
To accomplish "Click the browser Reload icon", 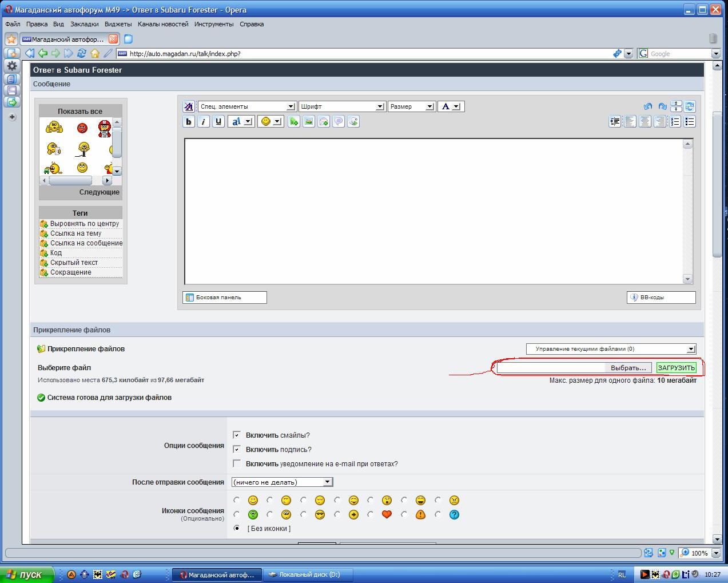I will point(81,53).
